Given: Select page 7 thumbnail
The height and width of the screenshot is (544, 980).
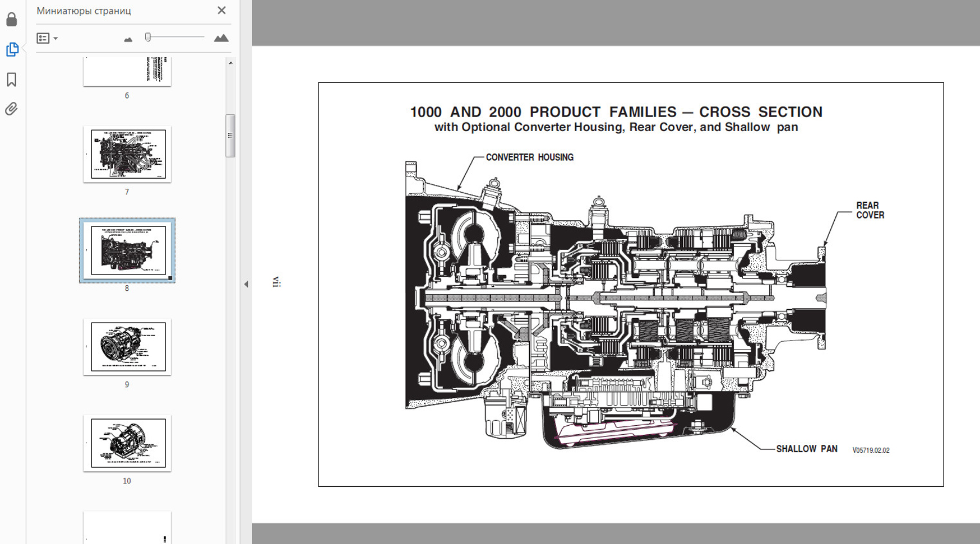Looking at the screenshot, I should coord(127,154).
